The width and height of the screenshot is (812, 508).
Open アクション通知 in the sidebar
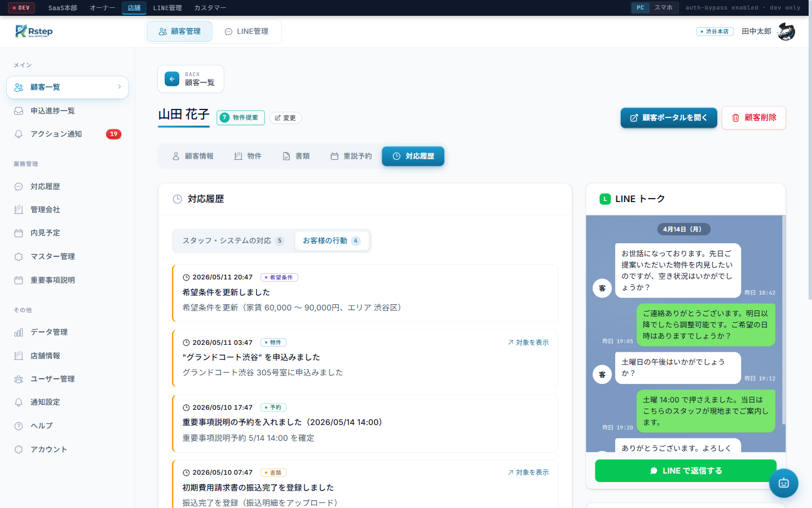point(67,134)
